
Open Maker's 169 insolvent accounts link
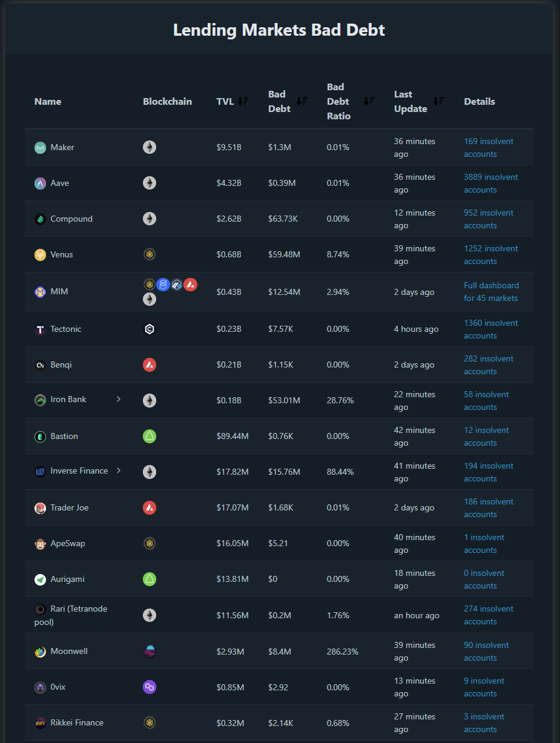click(489, 148)
